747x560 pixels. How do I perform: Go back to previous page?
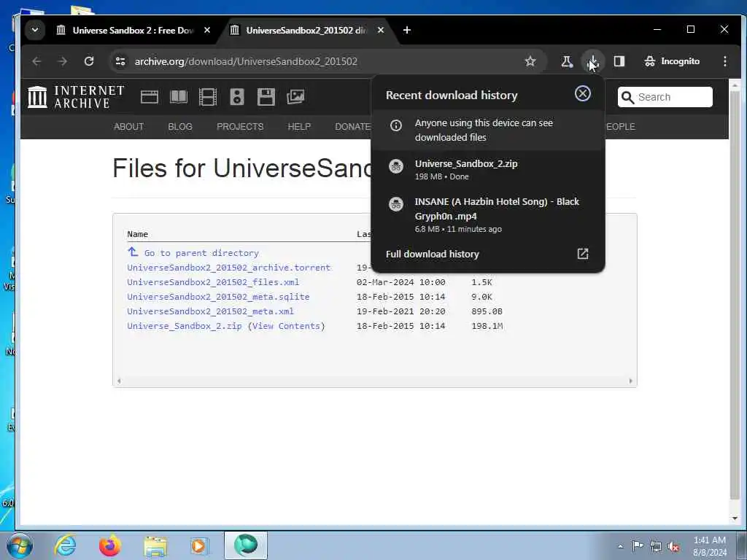[x=36, y=61]
